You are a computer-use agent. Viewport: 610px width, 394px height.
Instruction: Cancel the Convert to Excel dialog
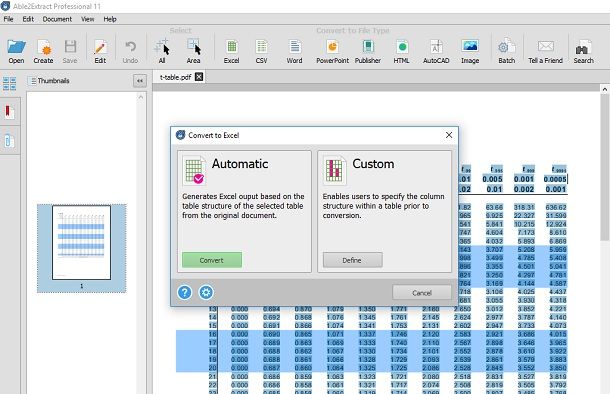[x=422, y=292]
